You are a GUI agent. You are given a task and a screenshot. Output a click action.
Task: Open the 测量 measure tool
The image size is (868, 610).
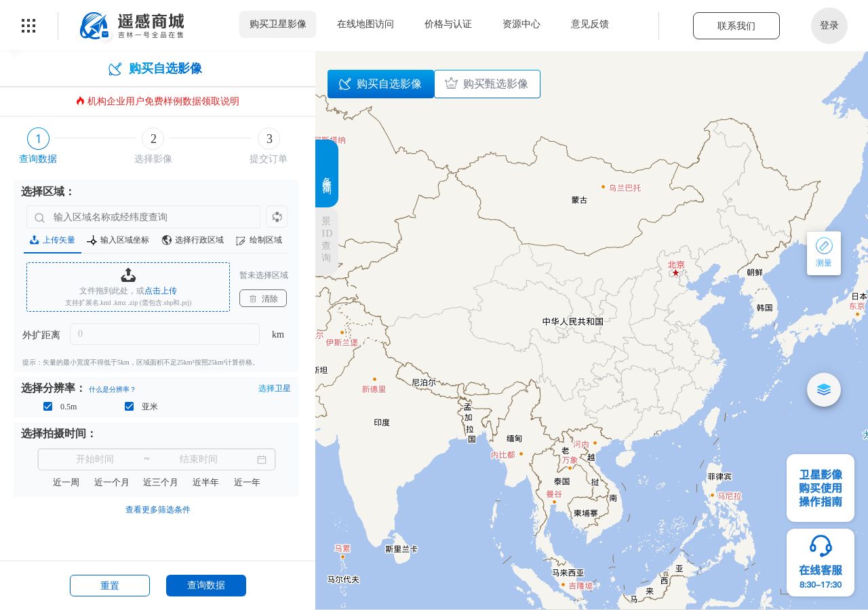click(824, 253)
